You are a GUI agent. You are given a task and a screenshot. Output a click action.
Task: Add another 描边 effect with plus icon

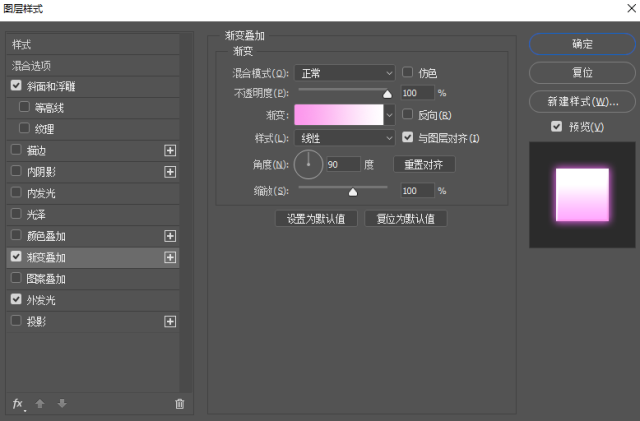click(170, 151)
